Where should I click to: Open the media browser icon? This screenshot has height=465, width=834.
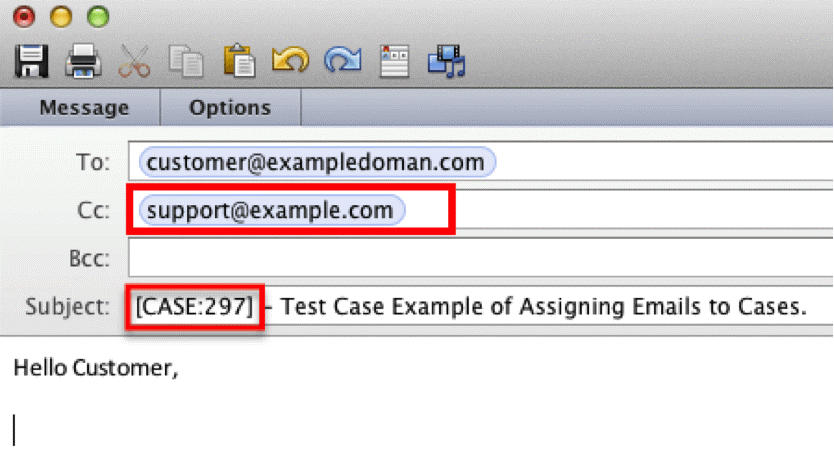447,61
